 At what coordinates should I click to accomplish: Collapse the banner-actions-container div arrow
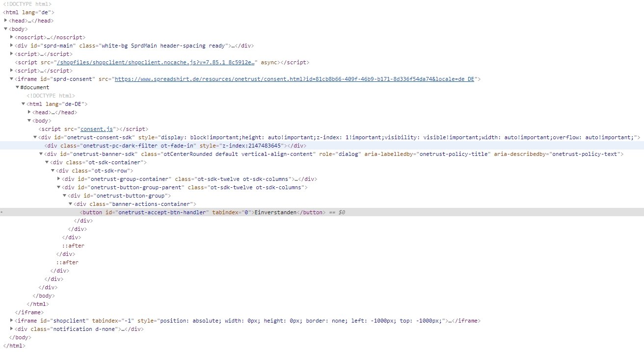70,204
